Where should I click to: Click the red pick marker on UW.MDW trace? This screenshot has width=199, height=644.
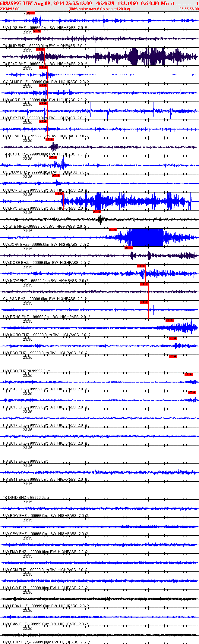pyautogui.click(x=141, y=266)
